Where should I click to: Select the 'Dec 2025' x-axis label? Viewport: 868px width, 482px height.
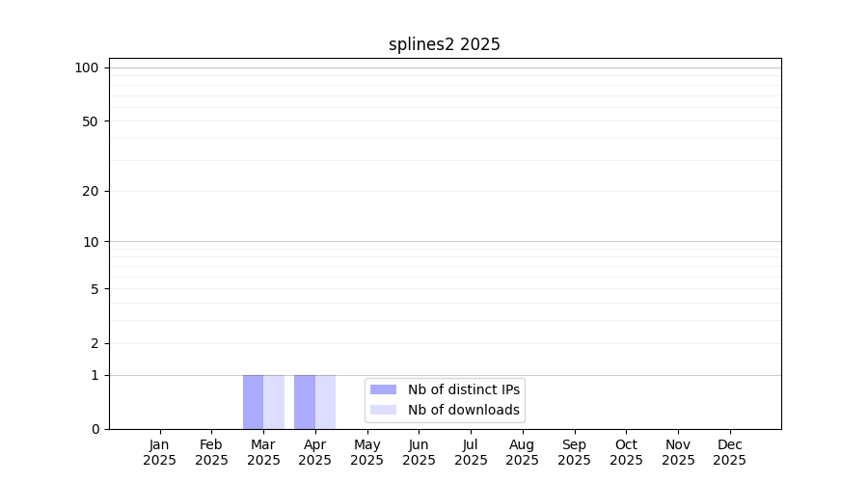click(x=729, y=452)
